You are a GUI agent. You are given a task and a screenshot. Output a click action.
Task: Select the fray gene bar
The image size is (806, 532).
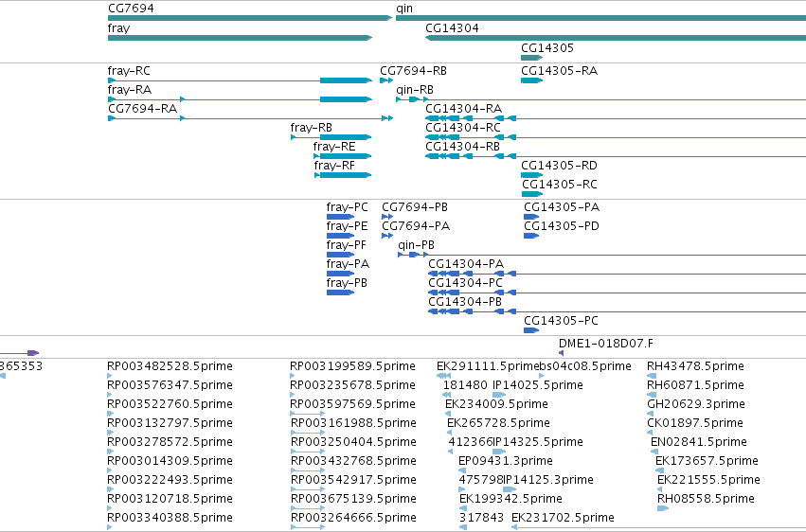coord(240,38)
